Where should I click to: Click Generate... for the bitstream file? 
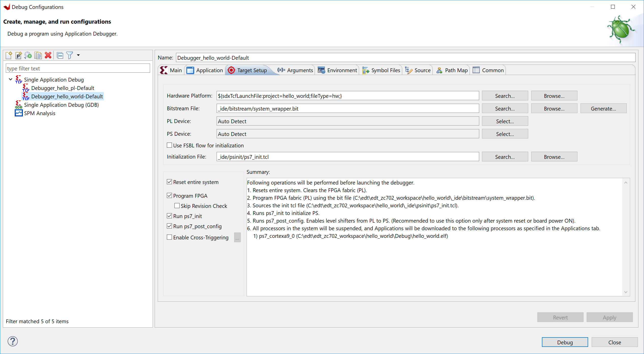603,109
